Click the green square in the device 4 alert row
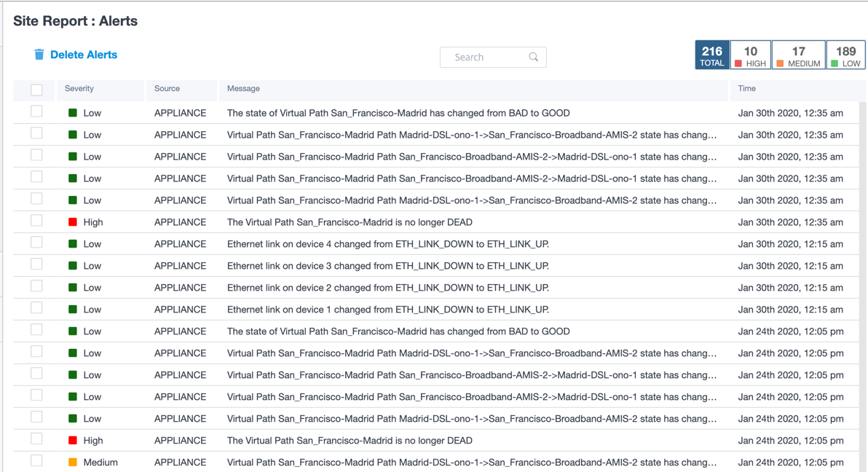The width and height of the screenshot is (868, 472). [73, 244]
